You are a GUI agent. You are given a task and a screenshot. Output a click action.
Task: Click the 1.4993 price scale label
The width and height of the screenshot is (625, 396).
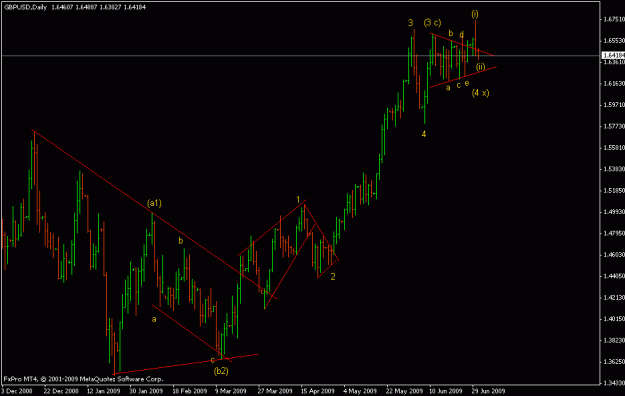(614, 212)
